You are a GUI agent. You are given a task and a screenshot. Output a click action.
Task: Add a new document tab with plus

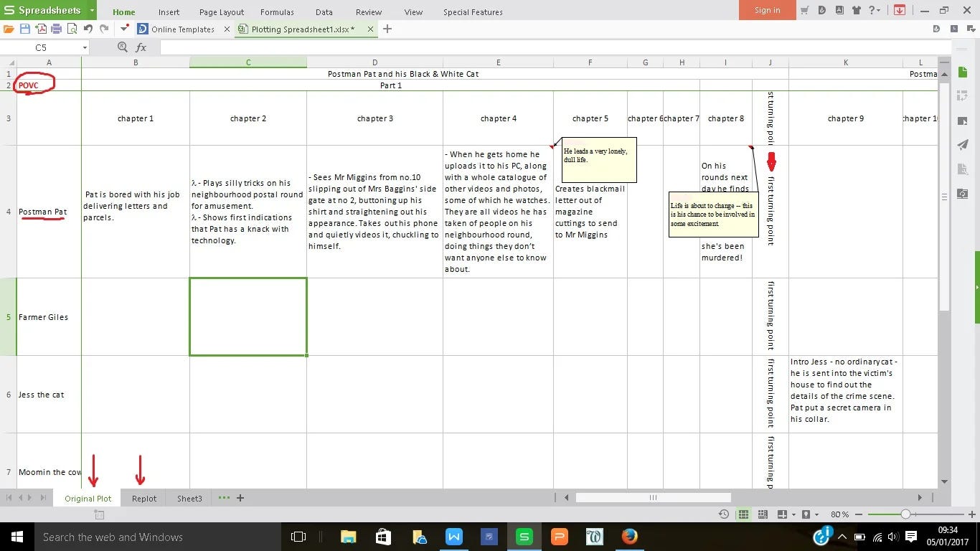(x=387, y=29)
